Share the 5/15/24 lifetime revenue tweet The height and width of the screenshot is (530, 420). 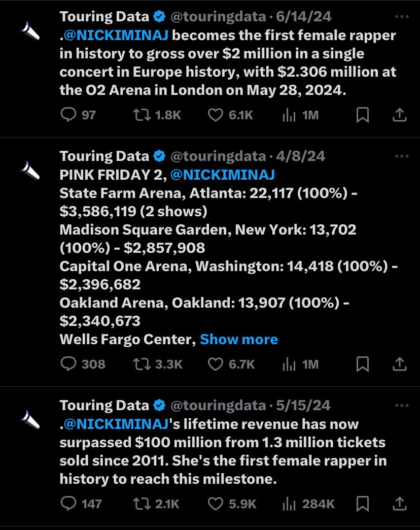pyautogui.click(x=399, y=504)
